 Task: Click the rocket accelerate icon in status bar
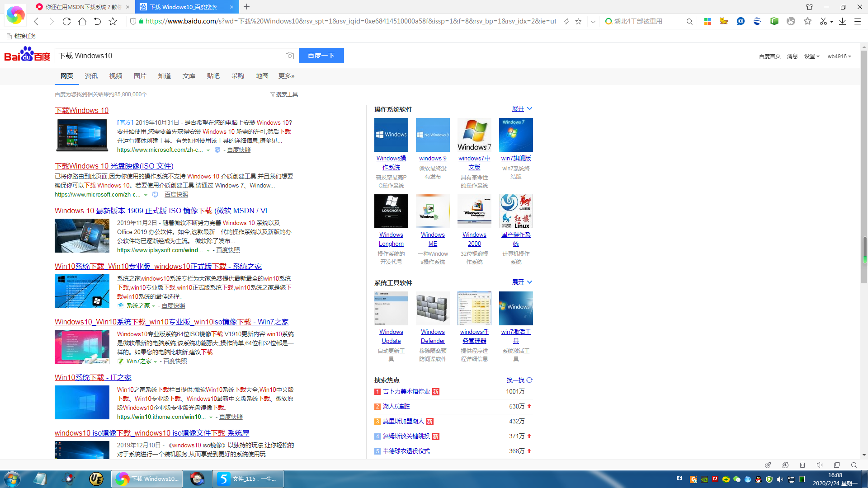click(768, 465)
